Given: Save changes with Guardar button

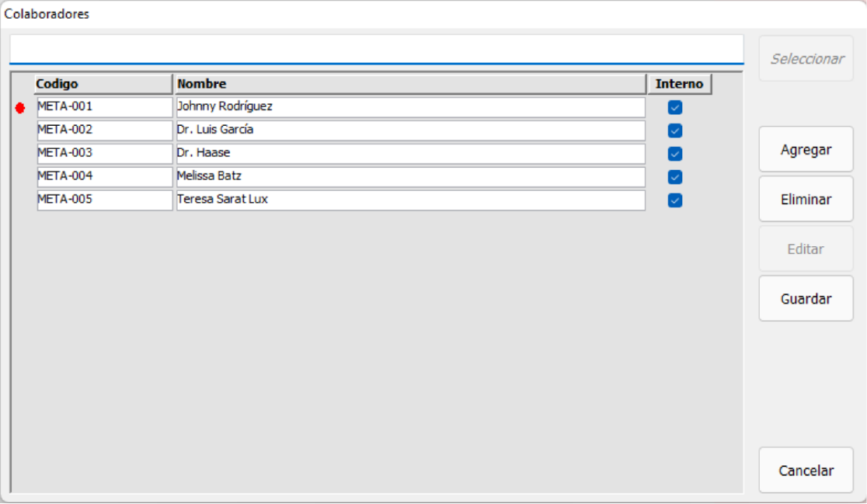Looking at the screenshot, I should 806,299.
